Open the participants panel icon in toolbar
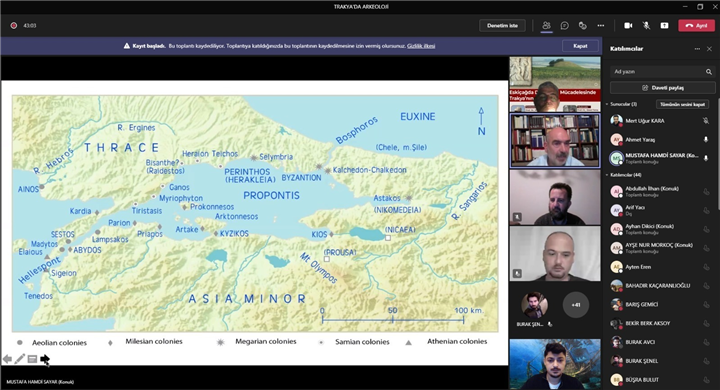The image size is (720, 390). (x=546, y=26)
